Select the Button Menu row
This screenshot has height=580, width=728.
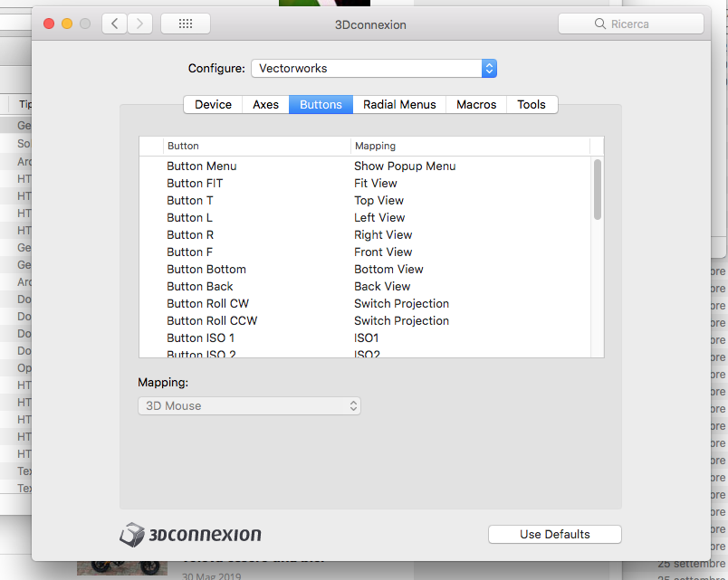point(202,166)
